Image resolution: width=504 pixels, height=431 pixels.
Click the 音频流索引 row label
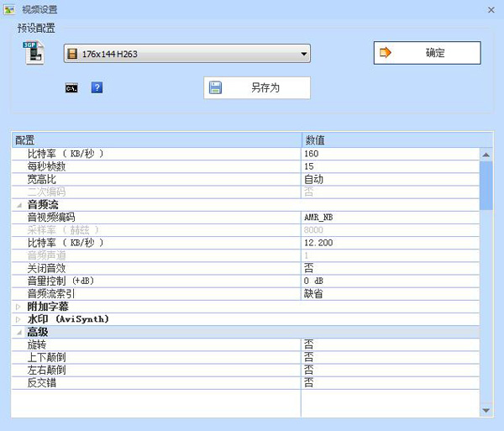(51, 294)
